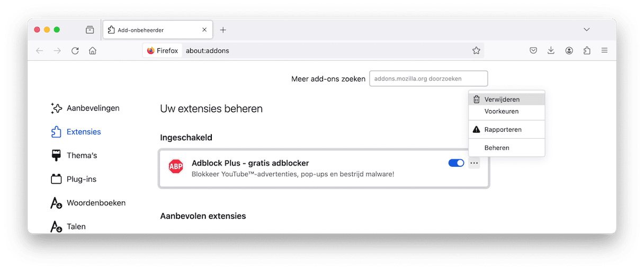Image resolution: width=644 pixels, height=270 pixels.
Task: Disable the Adblock Plus toggle switch
Action: (456, 163)
